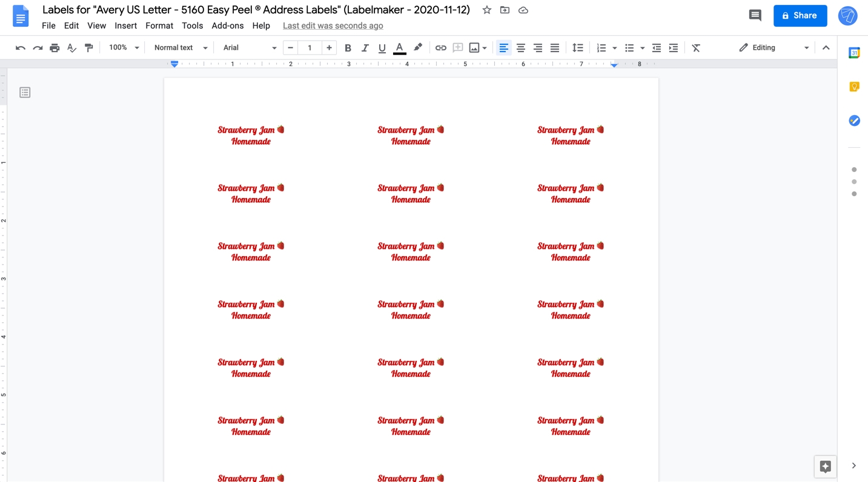
Task: Click the blue Share button
Action: pos(800,16)
